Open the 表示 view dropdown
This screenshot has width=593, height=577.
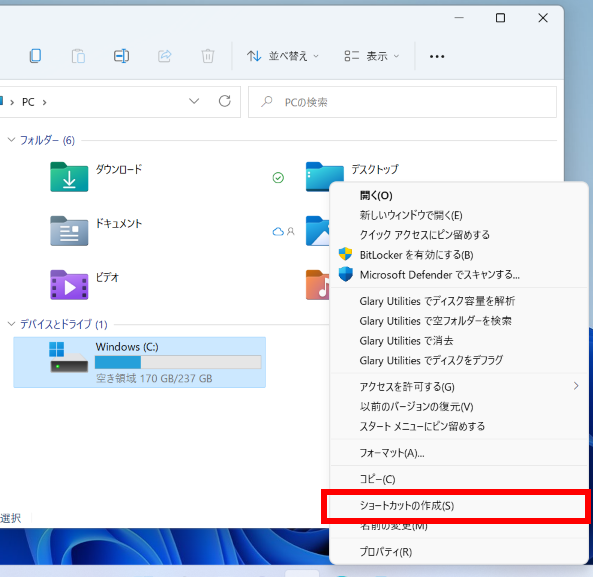click(371, 56)
